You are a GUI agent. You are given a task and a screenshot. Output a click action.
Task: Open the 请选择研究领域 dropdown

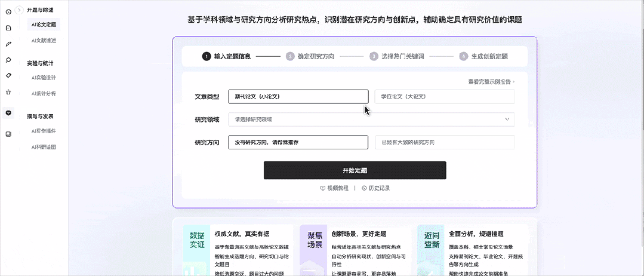[371, 119]
